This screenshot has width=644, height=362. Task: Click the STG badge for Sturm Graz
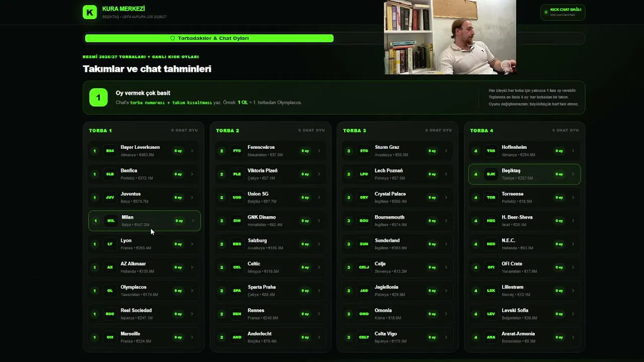click(364, 151)
